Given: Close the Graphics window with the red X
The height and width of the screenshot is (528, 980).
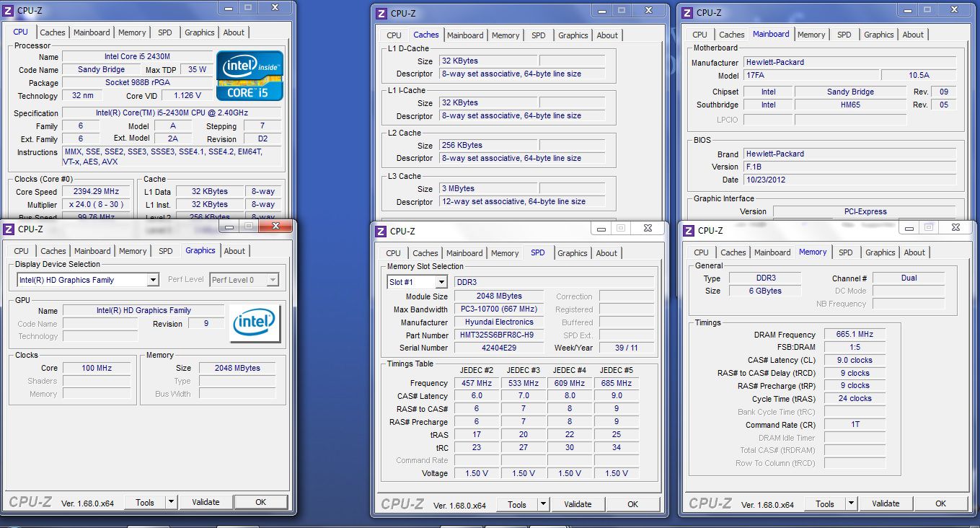Looking at the screenshot, I should [x=275, y=226].
